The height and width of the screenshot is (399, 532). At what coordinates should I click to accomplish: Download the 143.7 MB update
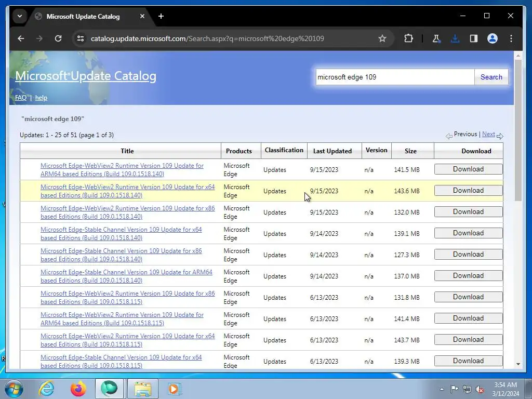468,340
